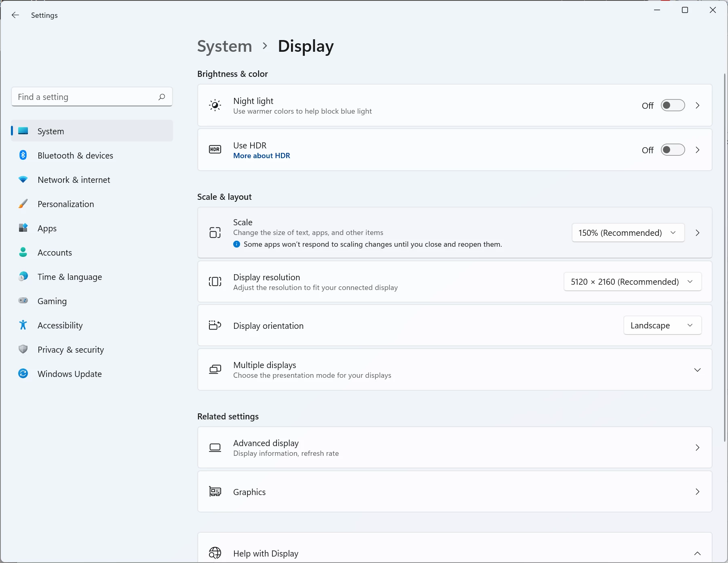Click the Windows Update sync icon

(x=23, y=374)
